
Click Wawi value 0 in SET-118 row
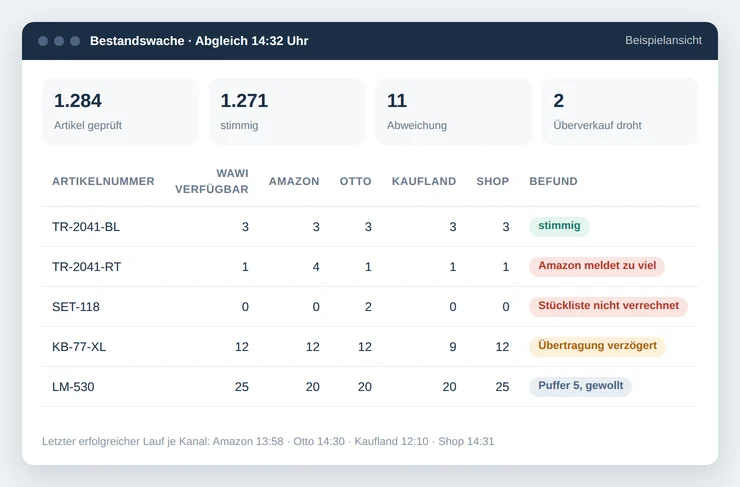[x=245, y=307]
